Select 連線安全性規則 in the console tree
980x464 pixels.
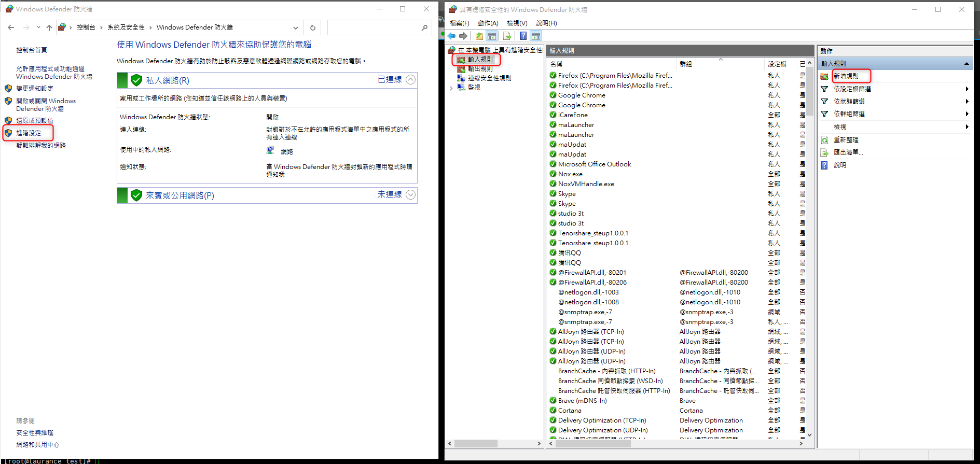pos(489,78)
